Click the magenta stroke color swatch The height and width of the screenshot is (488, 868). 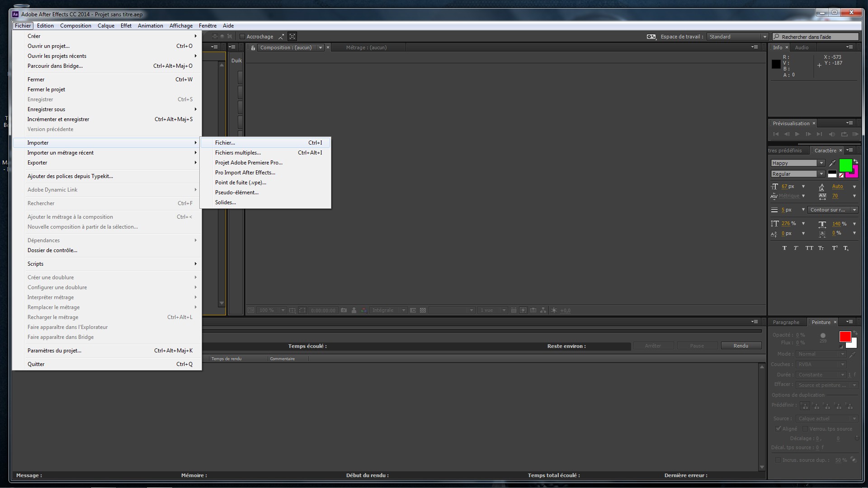pos(855,174)
